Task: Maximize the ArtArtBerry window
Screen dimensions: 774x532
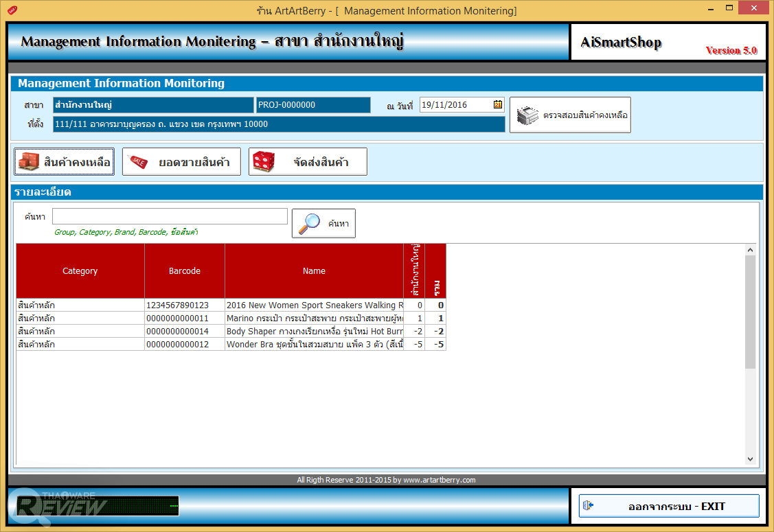Action: [x=729, y=8]
